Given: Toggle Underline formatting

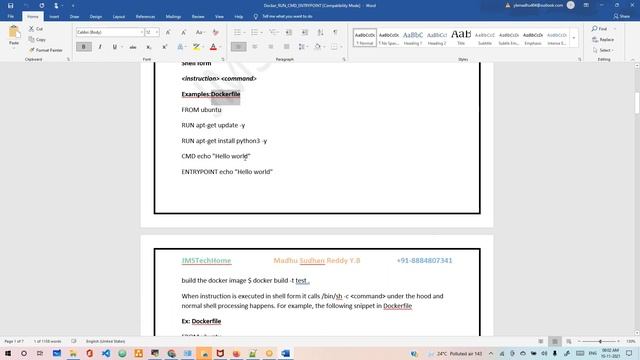Looking at the screenshot, I should (x=115, y=47).
